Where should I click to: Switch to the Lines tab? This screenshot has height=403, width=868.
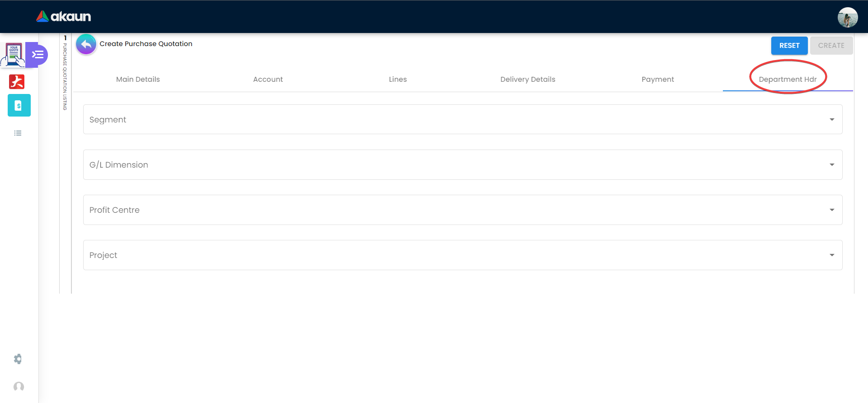pos(398,80)
